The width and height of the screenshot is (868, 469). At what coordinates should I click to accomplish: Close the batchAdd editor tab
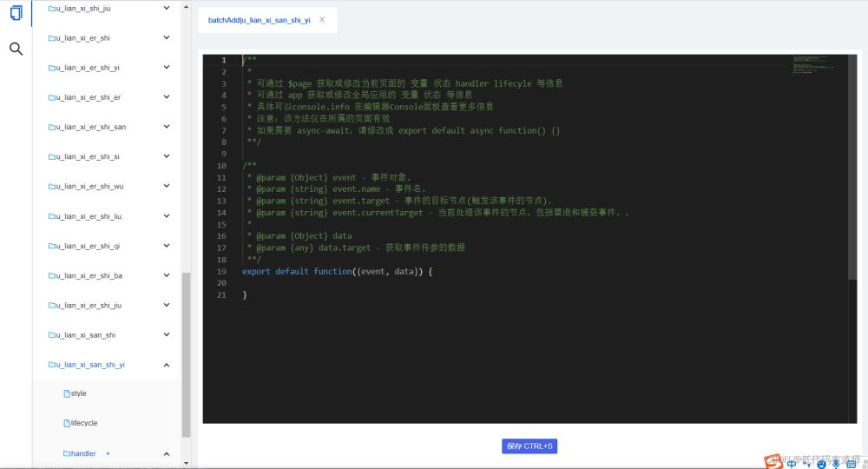click(322, 19)
